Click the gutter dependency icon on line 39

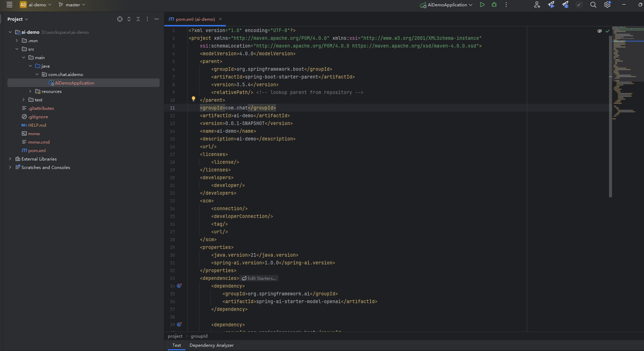pos(179,325)
